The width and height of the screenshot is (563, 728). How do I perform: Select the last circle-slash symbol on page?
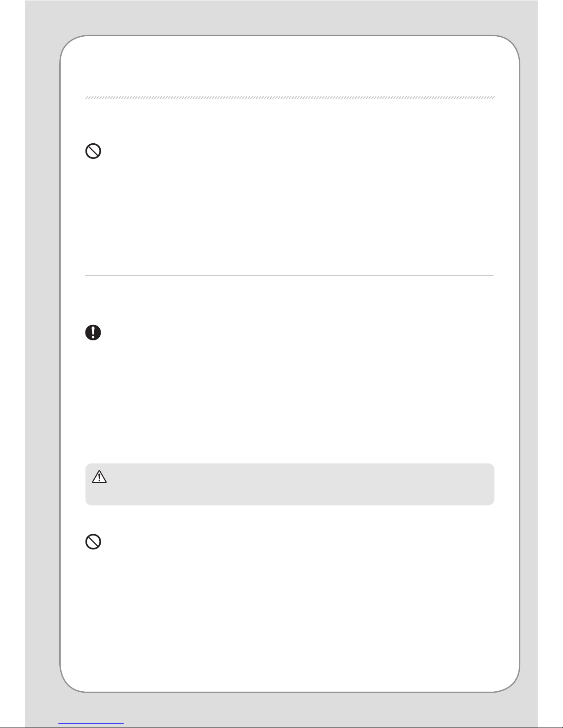tap(93, 542)
